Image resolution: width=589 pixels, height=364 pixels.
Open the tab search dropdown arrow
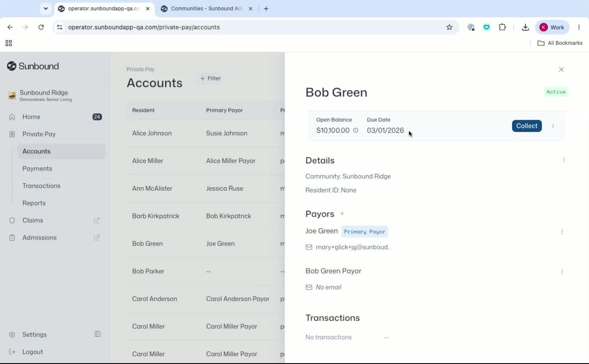pyautogui.click(x=45, y=9)
